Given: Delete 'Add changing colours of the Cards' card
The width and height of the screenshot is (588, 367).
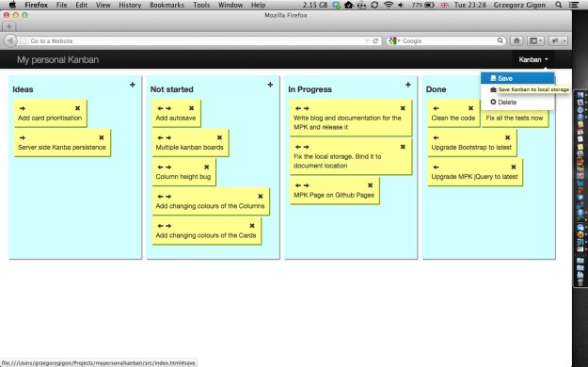Looking at the screenshot, I should click(x=252, y=226).
